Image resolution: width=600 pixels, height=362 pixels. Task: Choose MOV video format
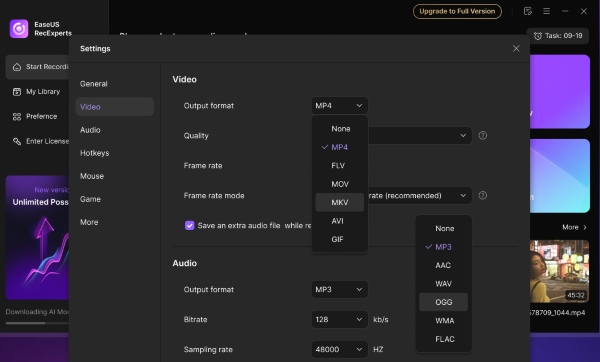click(340, 184)
